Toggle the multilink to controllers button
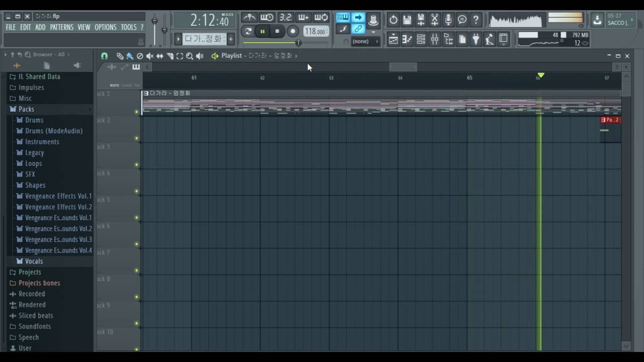Image resolution: width=644 pixels, height=362 pixels. 358,29
